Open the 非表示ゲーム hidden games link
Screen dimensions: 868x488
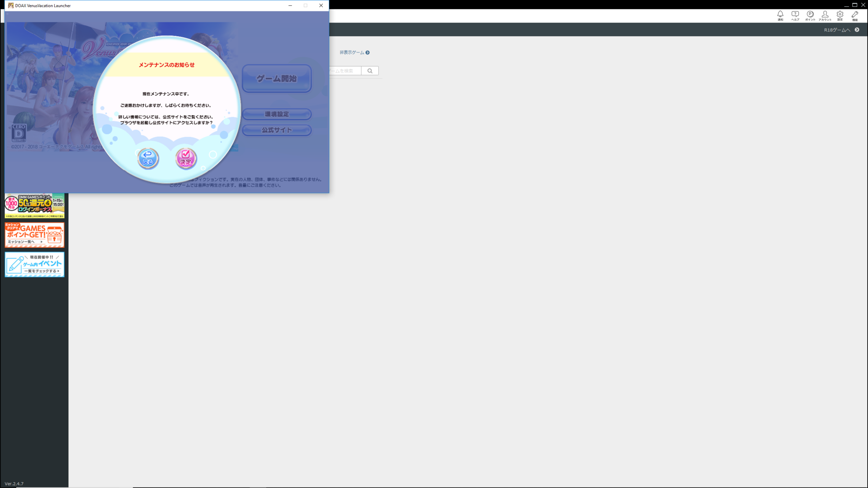pyautogui.click(x=355, y=52)
